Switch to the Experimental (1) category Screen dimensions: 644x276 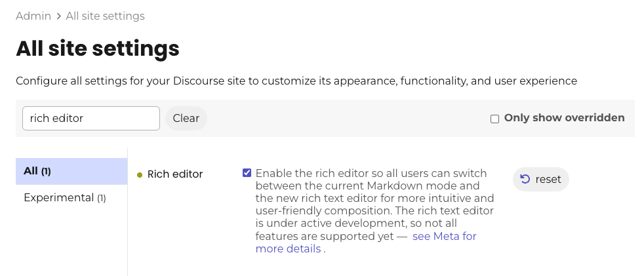(x=71, y=197)
